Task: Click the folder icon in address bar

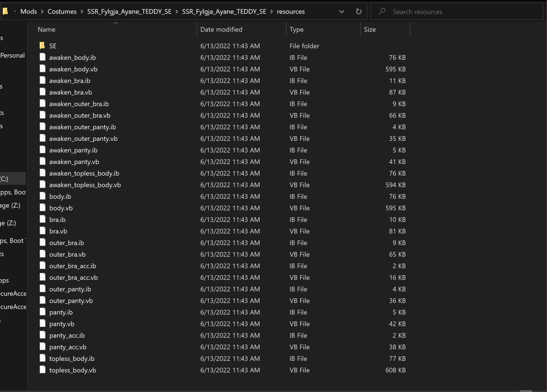Action: 5,11
